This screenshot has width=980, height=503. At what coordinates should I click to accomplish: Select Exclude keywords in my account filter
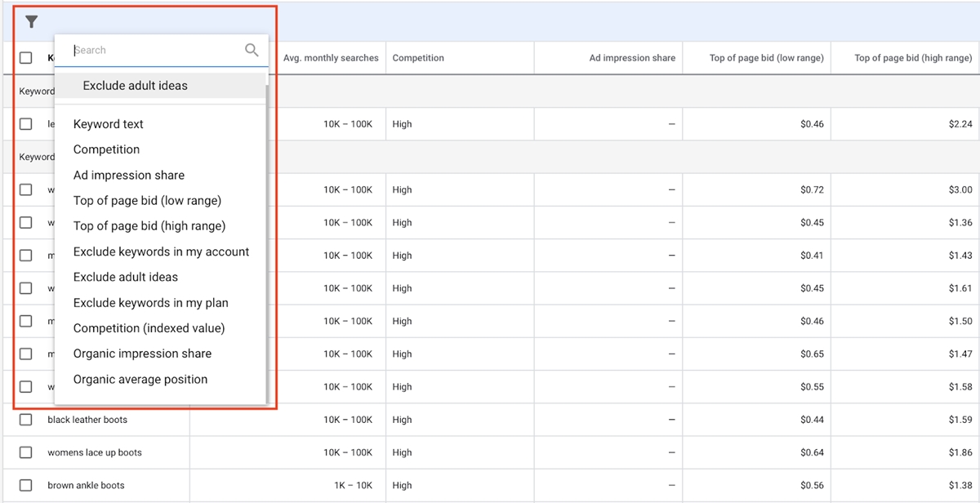(162, 251)
